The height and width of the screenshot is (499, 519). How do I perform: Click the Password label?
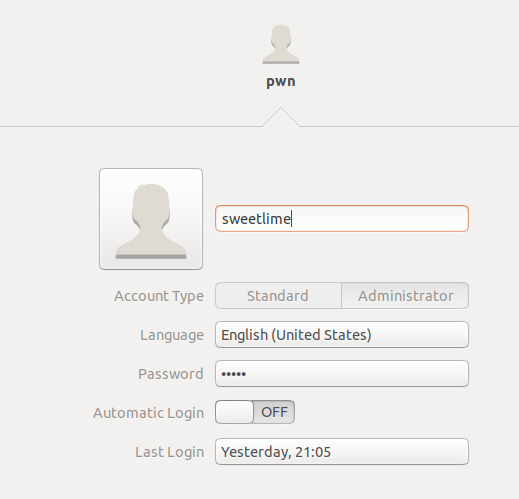(171, 374)
